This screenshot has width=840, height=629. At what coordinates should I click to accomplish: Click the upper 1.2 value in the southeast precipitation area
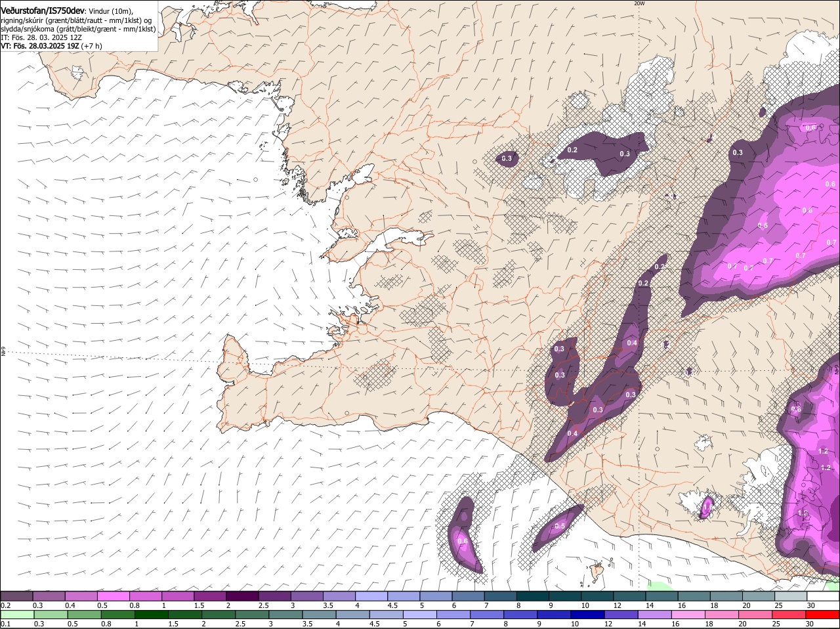pos(824,451)
